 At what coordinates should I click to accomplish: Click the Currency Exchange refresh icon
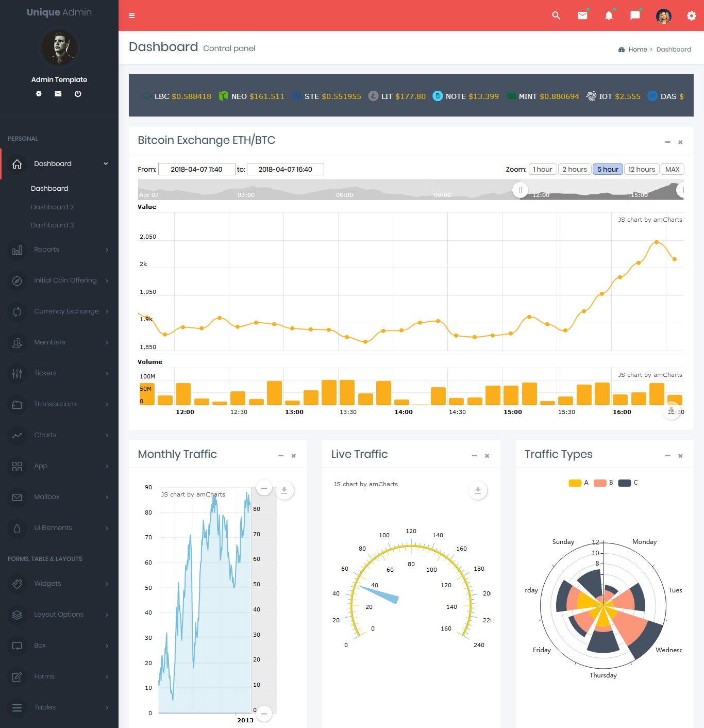pyautogui.click(x=17, y=312)
